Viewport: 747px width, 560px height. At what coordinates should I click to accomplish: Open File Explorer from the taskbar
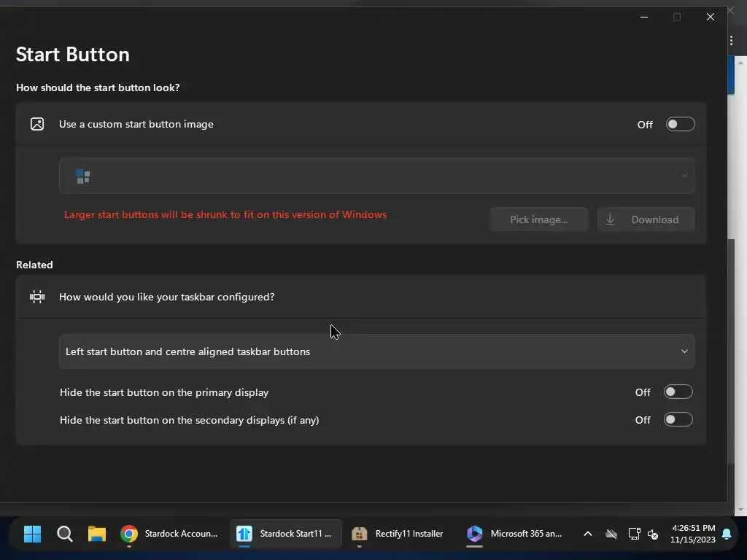tap(97, 534)
